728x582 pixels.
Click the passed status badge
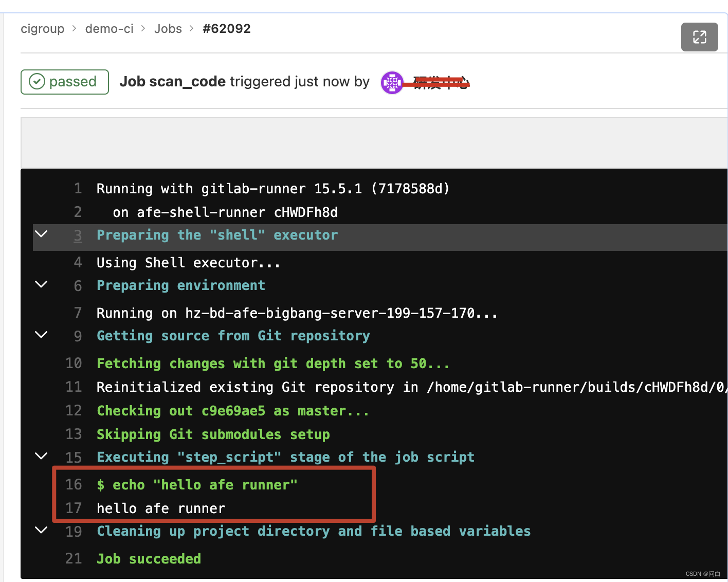[x=65, y=82]
